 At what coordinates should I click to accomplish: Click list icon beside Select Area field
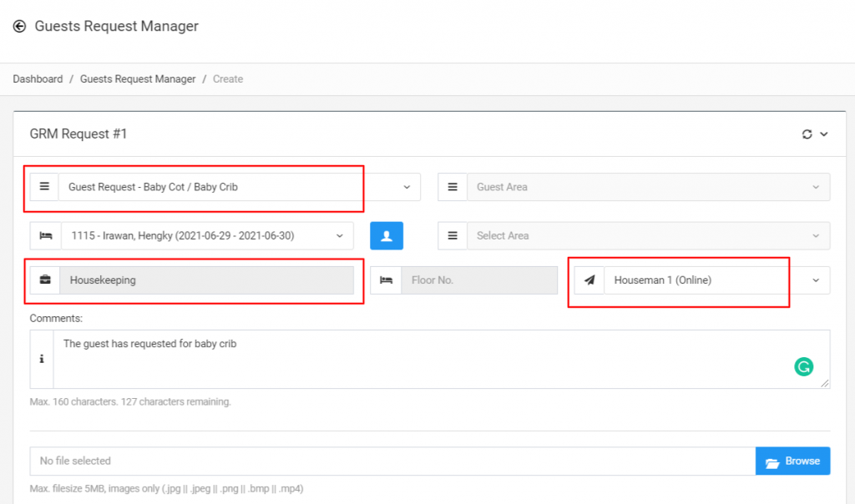coord(453,236)
